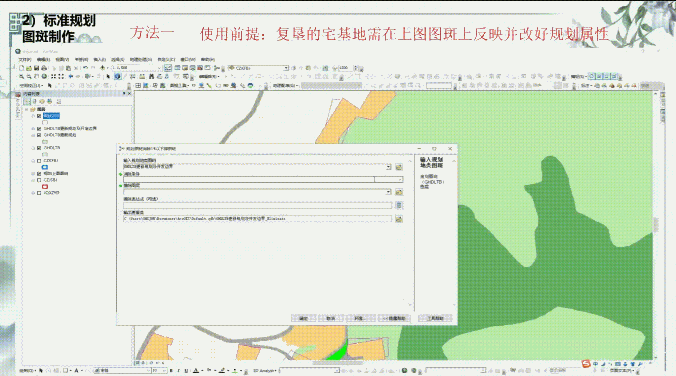The width and height of the screenshot is (676, 376).
Task: Open the 地理处理(G) menu
Action: tap(141, 60)
